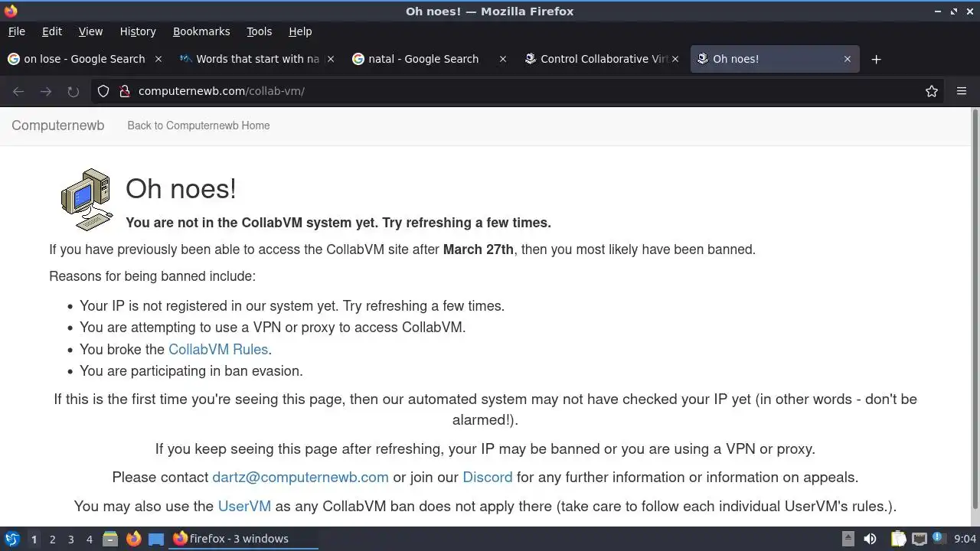
Task: Close the 'on lose - Google Search' tab
Action: 158,59
